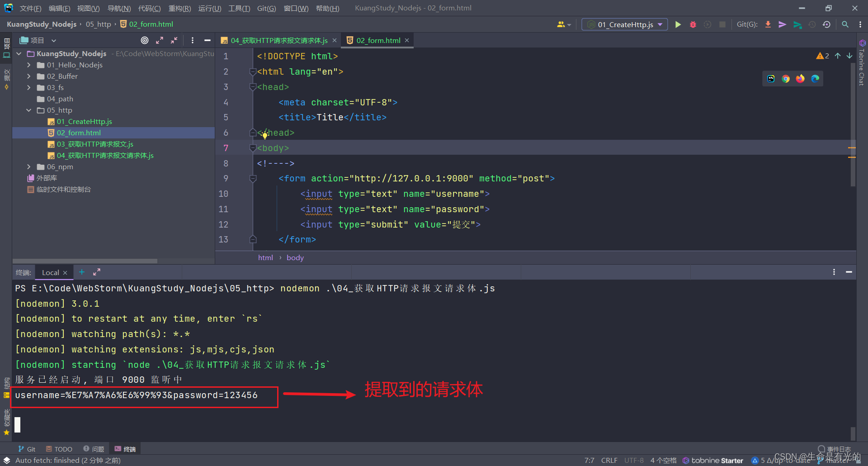The width and height of the screenshot is (868, 466).
Task: Open the 运行(U) menu
Action: [x=209, y=8]
